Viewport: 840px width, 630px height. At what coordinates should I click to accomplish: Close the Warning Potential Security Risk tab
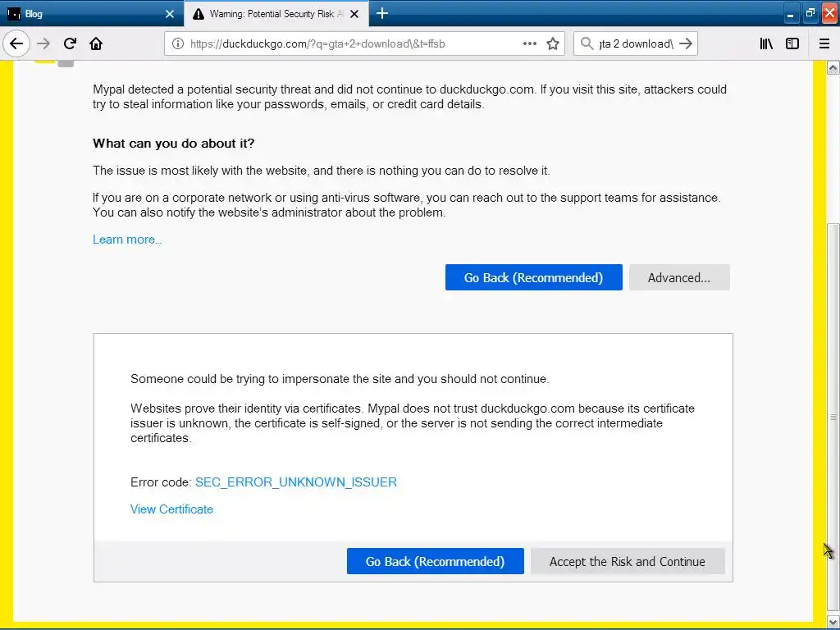[x=354, y=14]
